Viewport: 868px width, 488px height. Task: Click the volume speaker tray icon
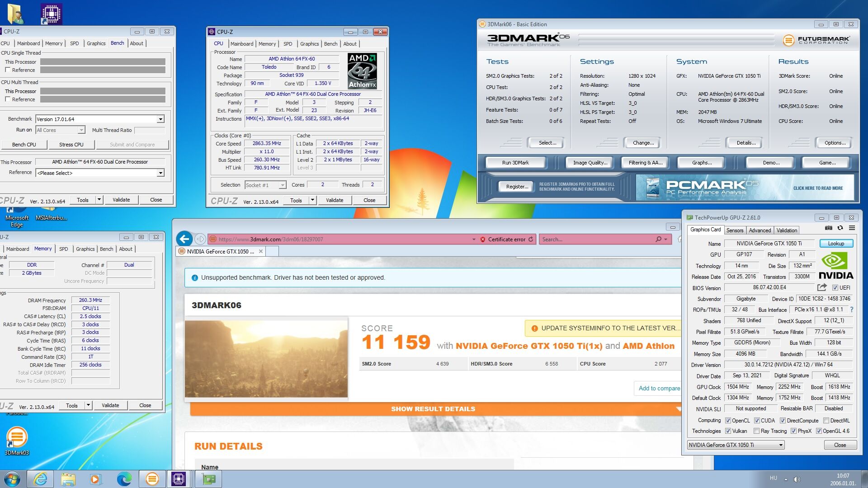(x=797, y=479)
